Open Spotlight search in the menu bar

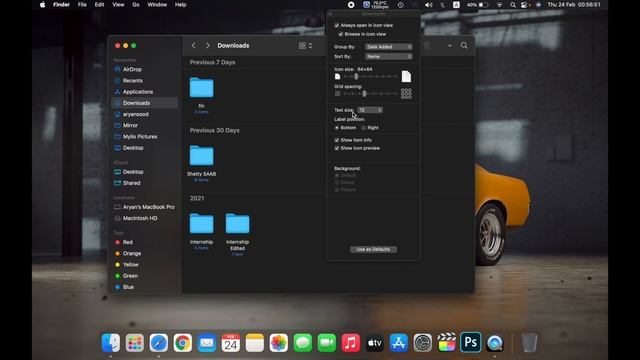tap(513, 5)
